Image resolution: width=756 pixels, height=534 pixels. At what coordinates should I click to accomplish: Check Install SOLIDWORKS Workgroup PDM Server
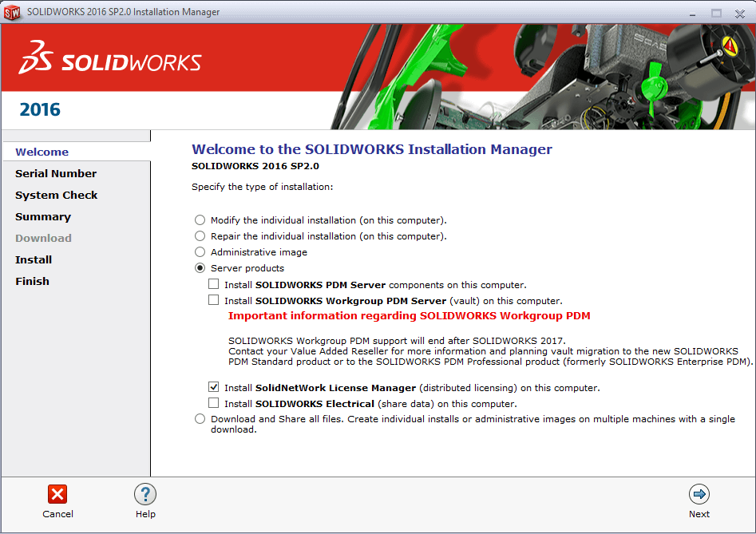(x=214, y=300)
